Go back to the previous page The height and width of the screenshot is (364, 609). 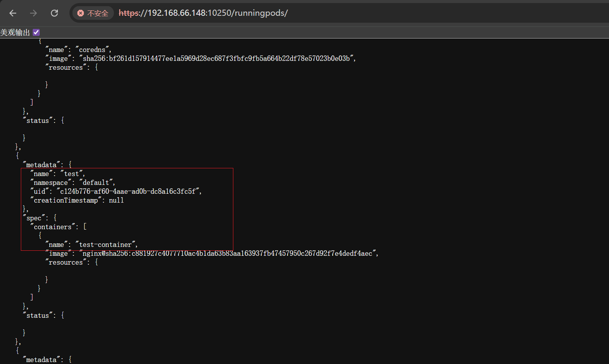point(13,13)
